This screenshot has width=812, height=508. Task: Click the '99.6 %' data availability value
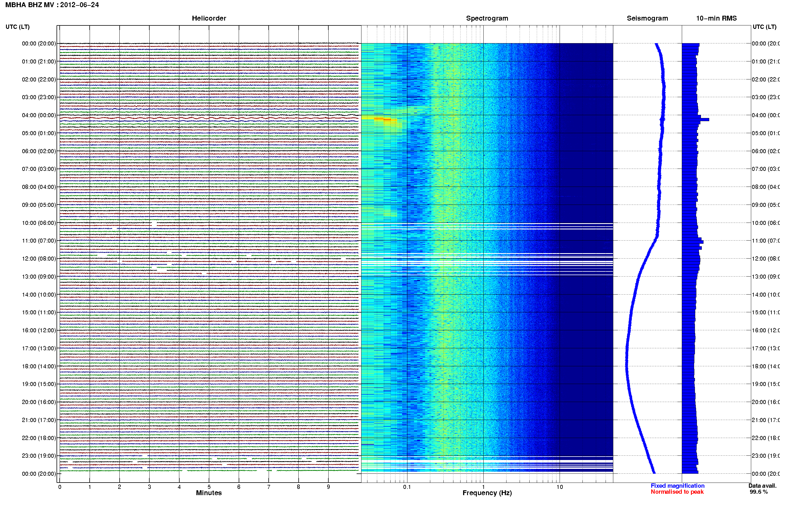pos(759,492)
